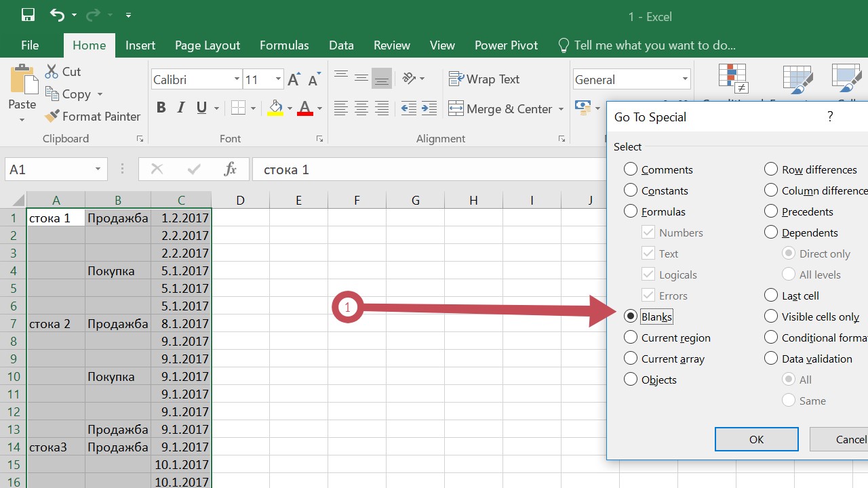Viewport: 868px width, 488px height.
Task: Open the number format General dropdown
Action: coord(685,79)
